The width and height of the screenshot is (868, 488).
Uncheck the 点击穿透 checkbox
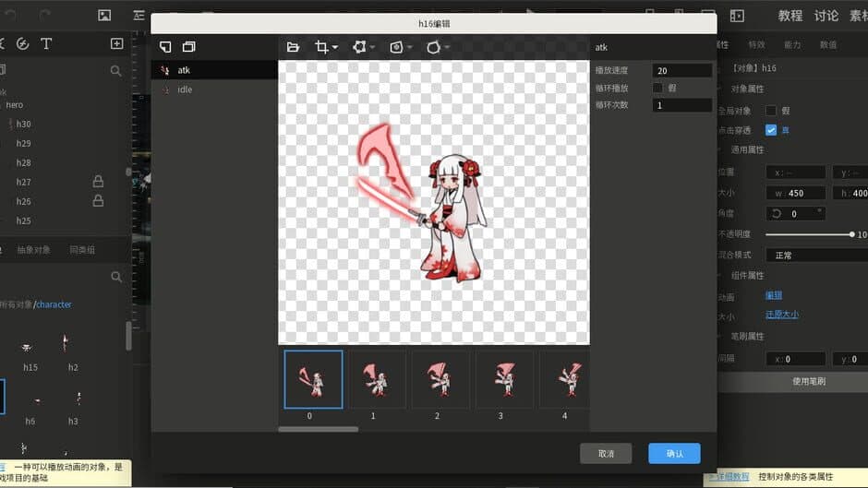pos(770,130)
